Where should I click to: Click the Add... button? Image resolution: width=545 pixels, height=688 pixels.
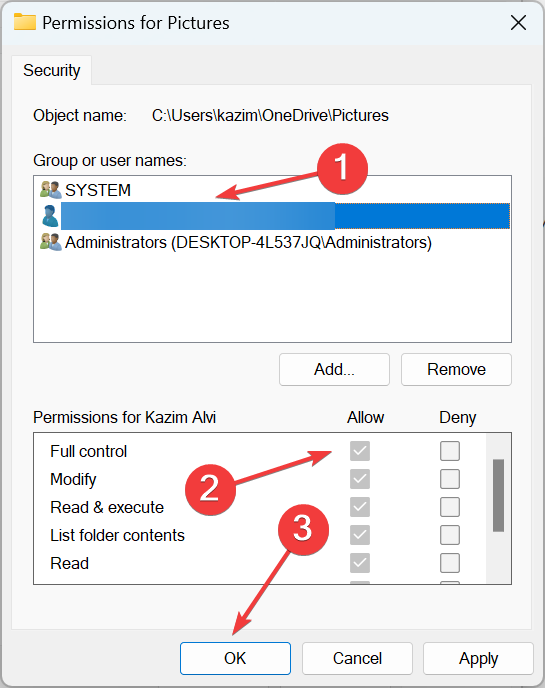[x=334, y=369]
